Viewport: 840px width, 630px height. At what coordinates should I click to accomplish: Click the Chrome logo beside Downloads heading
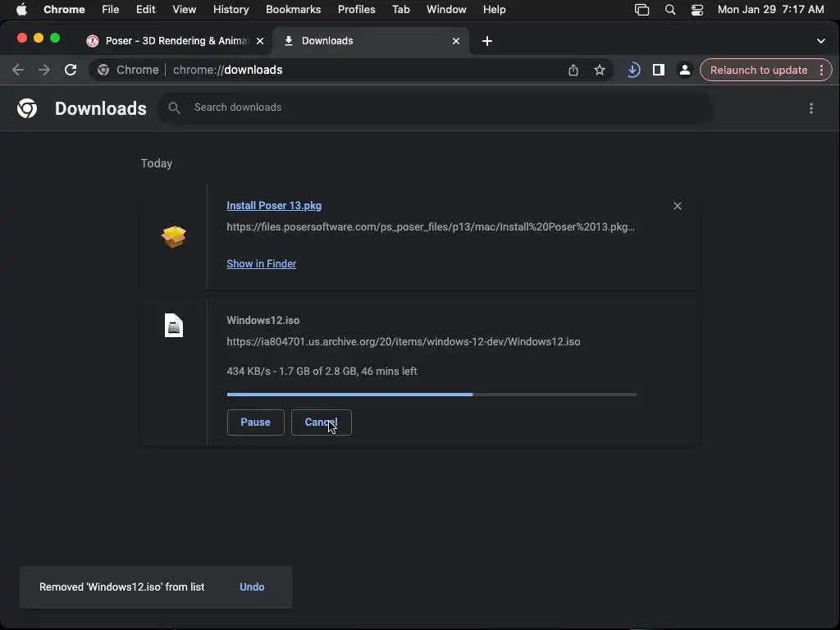(x=27, y=108)
